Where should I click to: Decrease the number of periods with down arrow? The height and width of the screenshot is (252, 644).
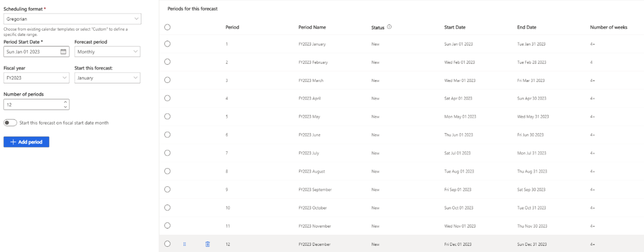point(66,107)
